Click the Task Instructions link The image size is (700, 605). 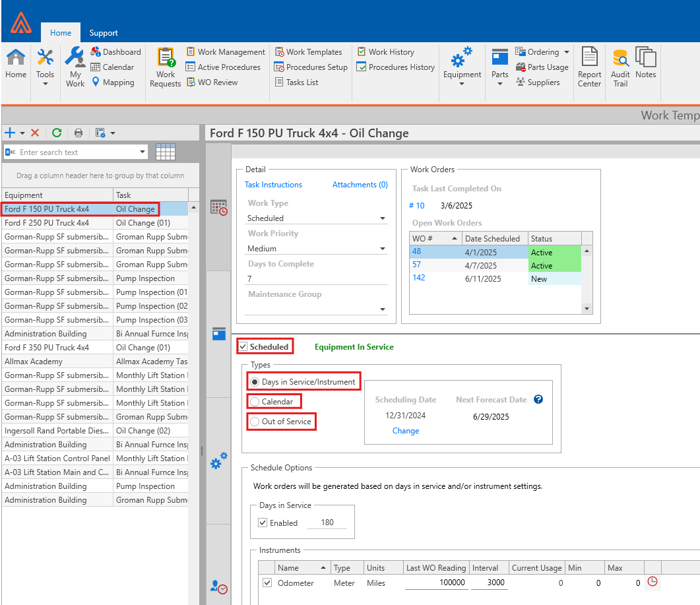click(273, 185)
